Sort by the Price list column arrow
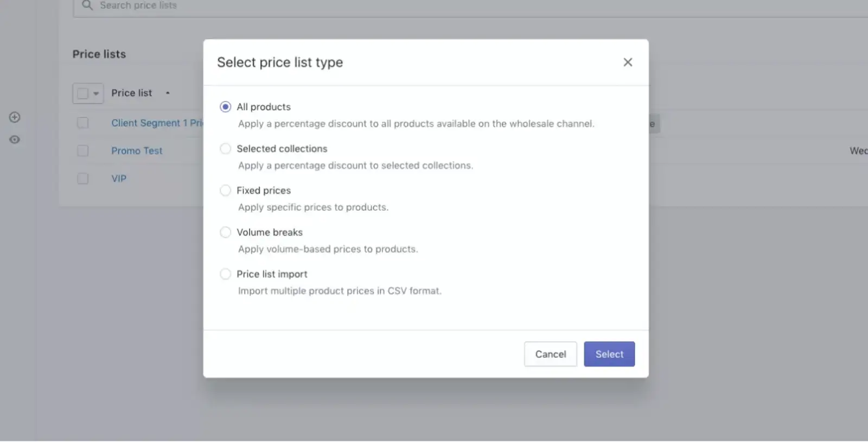This screenshot has height=442, width=868. pyautogui.click(x=168, y=93)
